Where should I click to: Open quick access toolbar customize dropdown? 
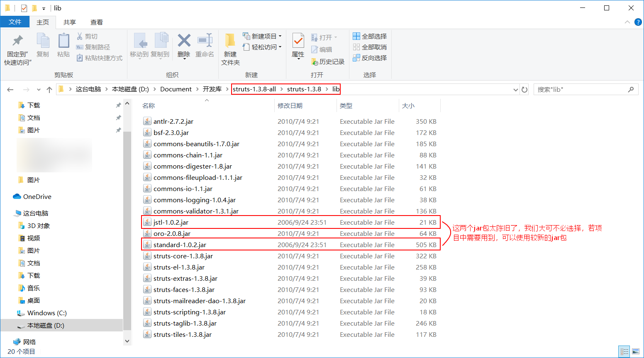tap(44, 8)
